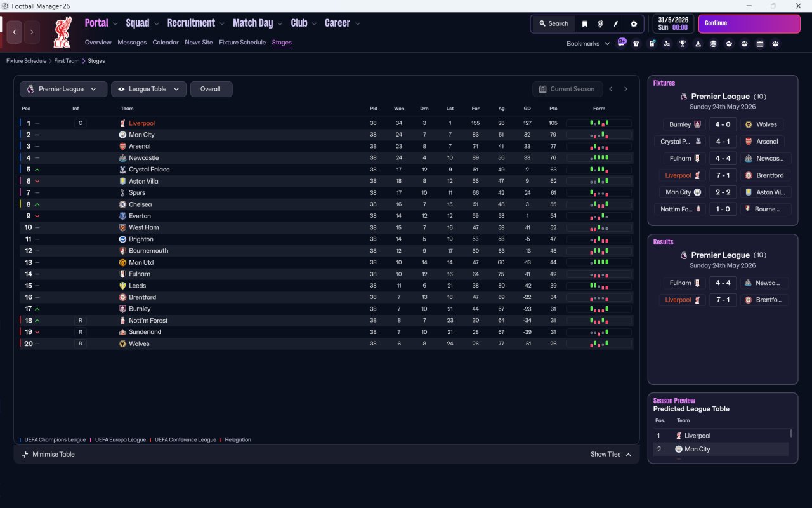Click the Wolves crest in the league table row

click(122, 344)
